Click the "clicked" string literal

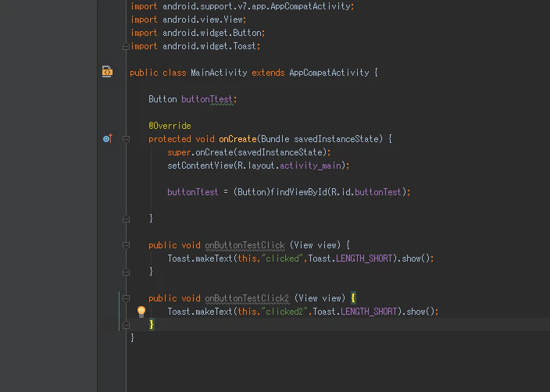click(282, 258)
